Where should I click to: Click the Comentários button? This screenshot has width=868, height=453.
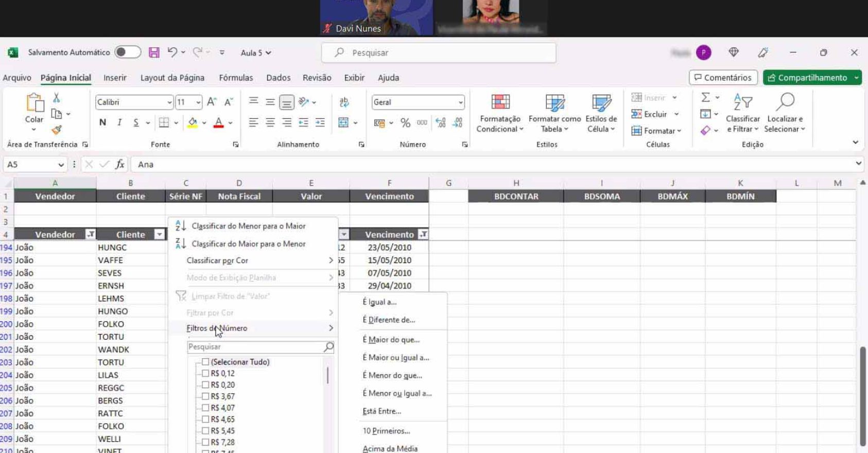click(x=723, y=78)
